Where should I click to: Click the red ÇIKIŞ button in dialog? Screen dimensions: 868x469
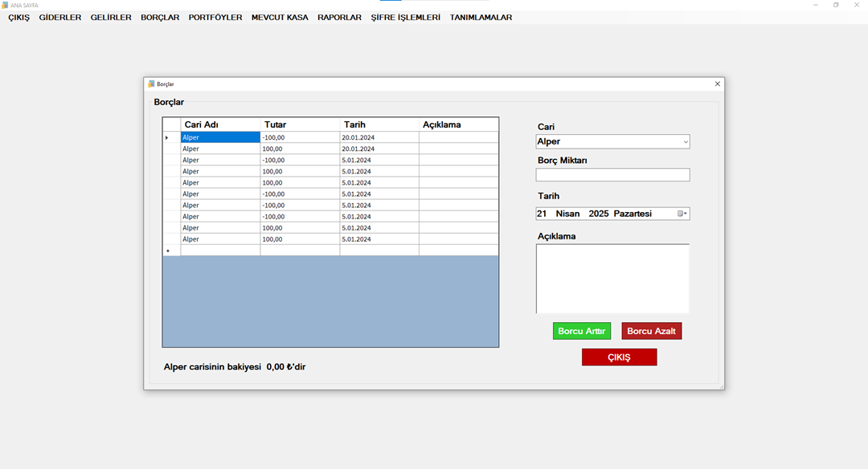619,357
